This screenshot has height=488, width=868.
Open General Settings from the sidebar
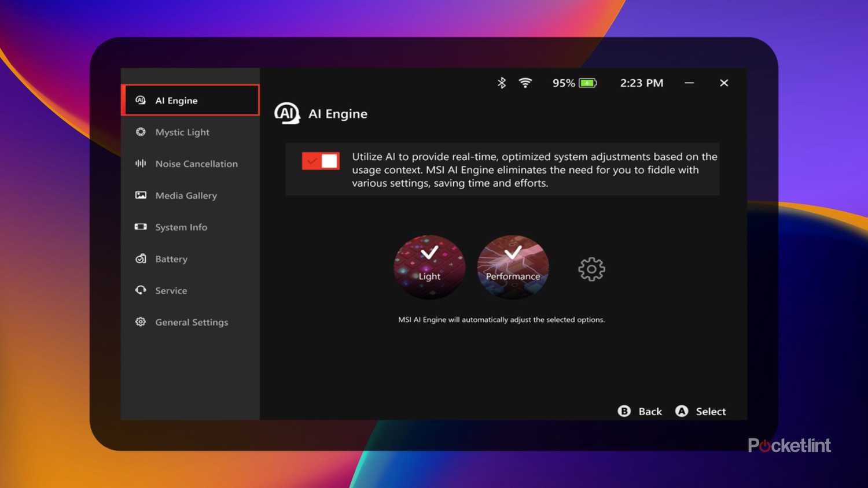(x=190, y=322)
